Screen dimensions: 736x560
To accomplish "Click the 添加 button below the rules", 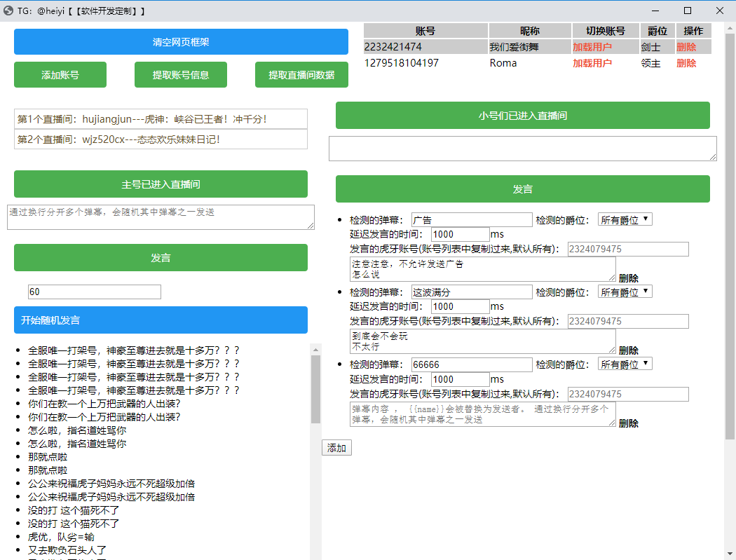I will pos(336,448).
